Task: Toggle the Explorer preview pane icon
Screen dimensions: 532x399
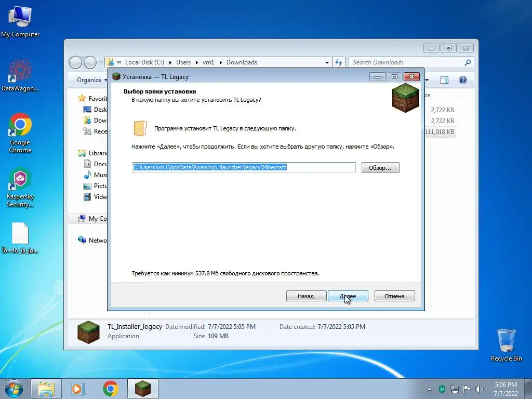Action: pyautogui.click(x=444, y=80)
